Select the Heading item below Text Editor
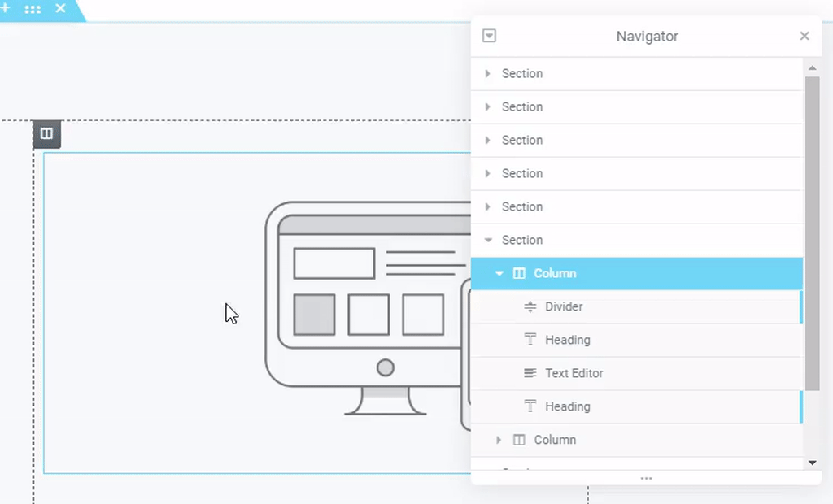 (567, 407)
